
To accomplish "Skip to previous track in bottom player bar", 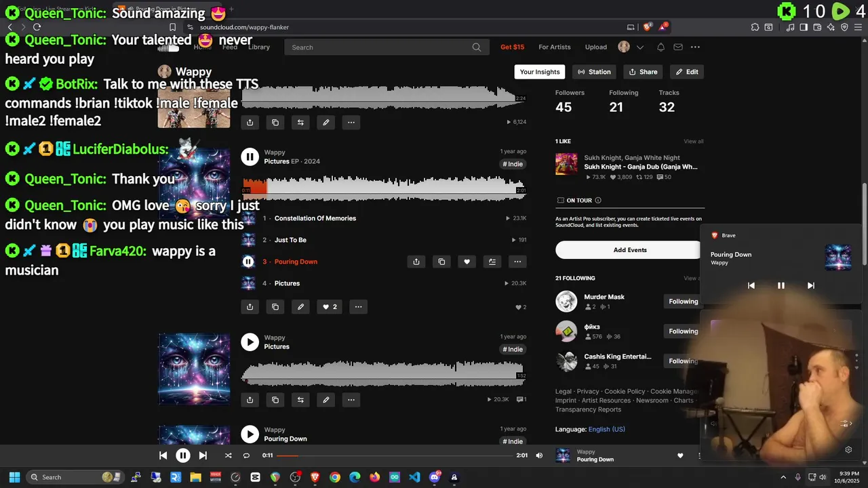I will point(163,455).
